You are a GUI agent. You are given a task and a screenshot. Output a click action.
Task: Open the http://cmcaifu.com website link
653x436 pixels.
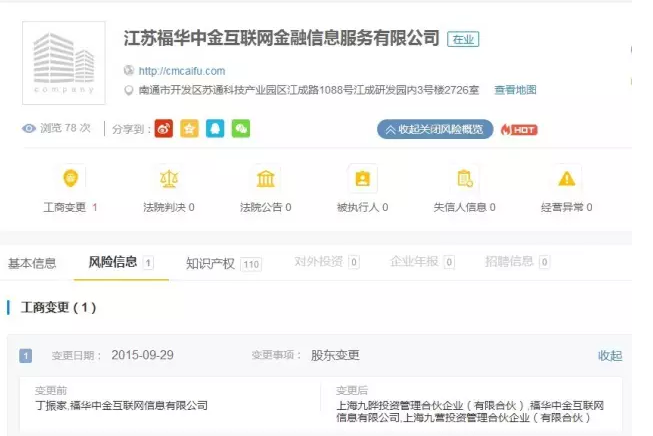tap(182, 71)
